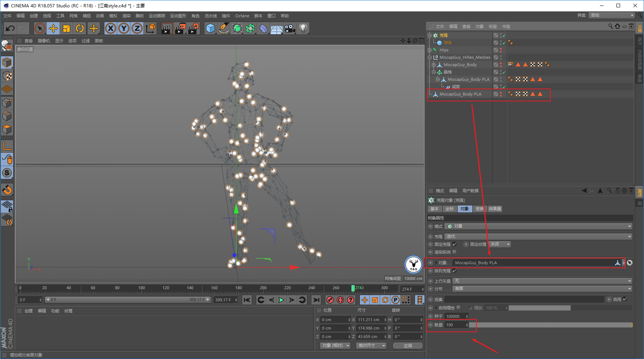Open the Floor environment grid icon
Image resolution: width=644 pixels, height=359 pixels.
pyautogui.click(x=276, y=28)
